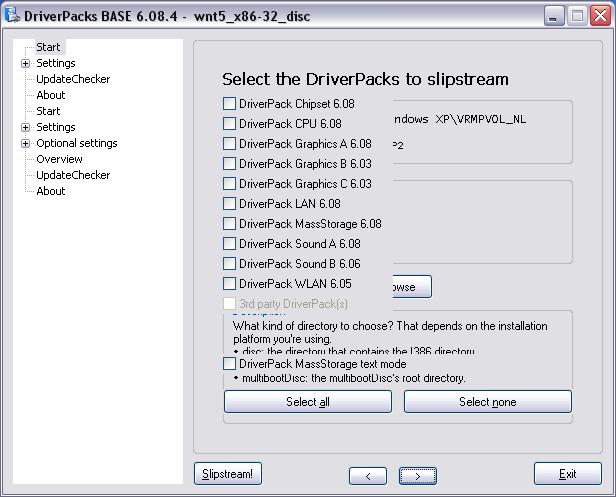The image size is (616, 497).
Task: Check DriverPack WLAN 6.05
Action: (230, 284)
